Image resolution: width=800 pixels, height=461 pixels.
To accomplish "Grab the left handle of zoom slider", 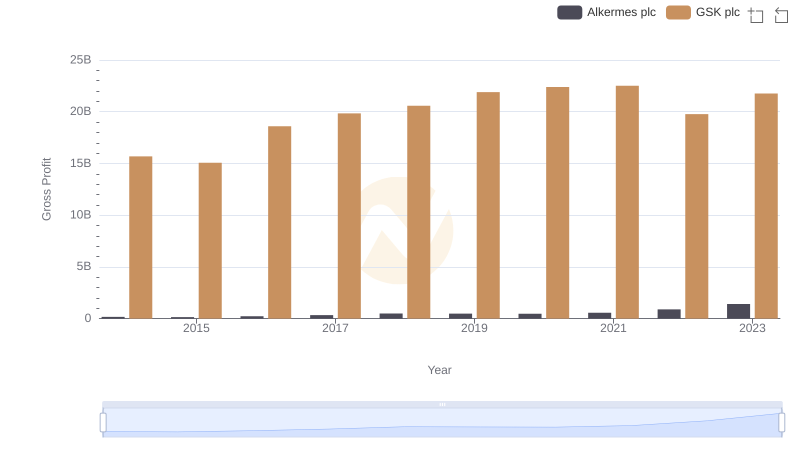I will click(103, 423).
